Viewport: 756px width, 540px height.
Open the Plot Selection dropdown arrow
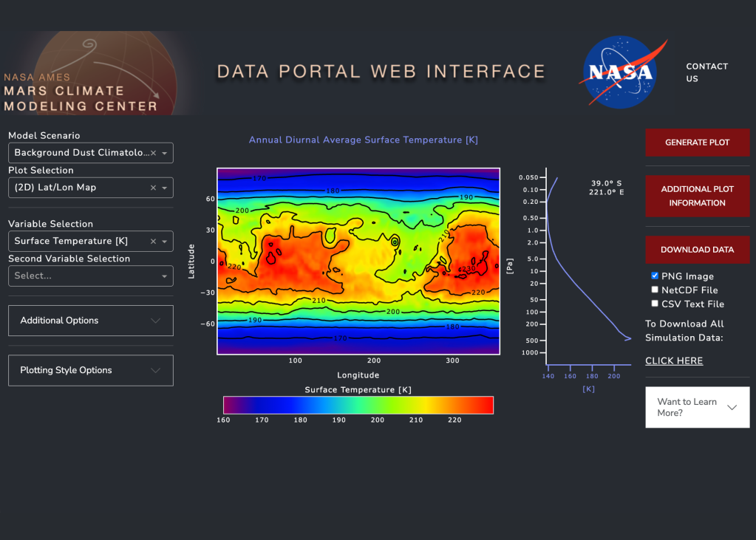click(164, 188)
